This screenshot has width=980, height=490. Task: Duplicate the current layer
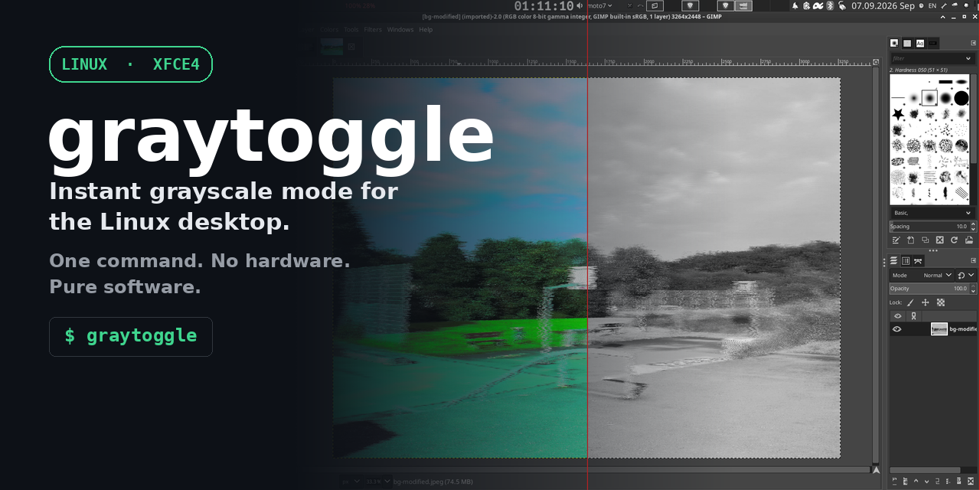coord(937,482)
